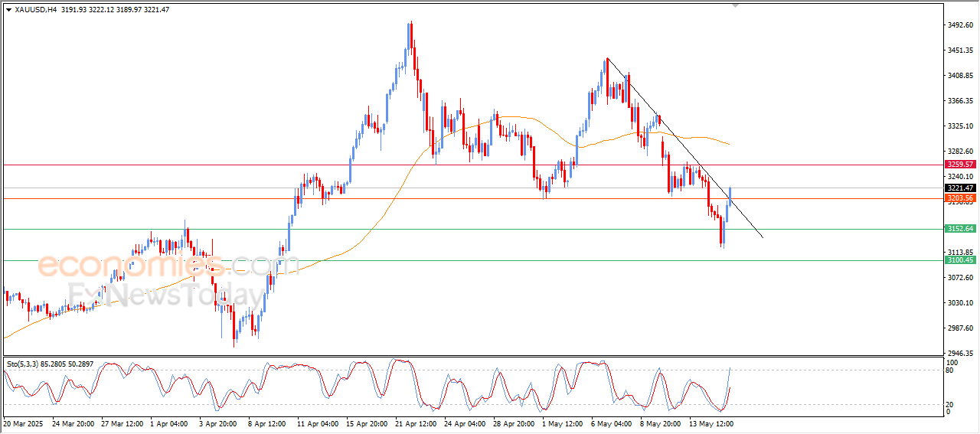Image resolution: width=980 pixels, height=434 pixels.
Task: Click the XAUUSD,H4 chart title text
Action: pos(37,9)
